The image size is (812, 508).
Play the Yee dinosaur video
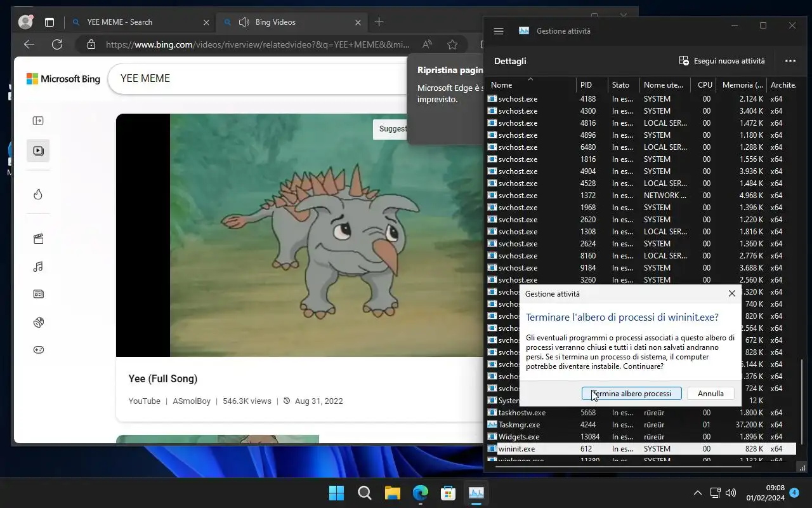(299, 235)
